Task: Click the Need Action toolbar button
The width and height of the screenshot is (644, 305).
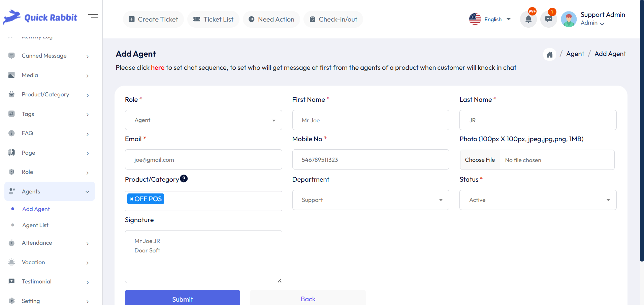Action: pos(271,19)
